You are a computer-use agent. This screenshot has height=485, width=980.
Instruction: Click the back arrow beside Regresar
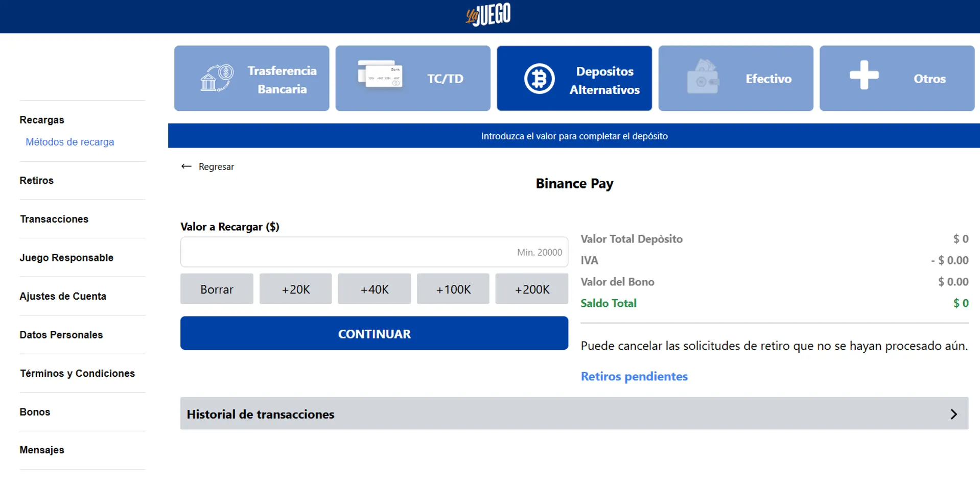[x=186, y=166]
